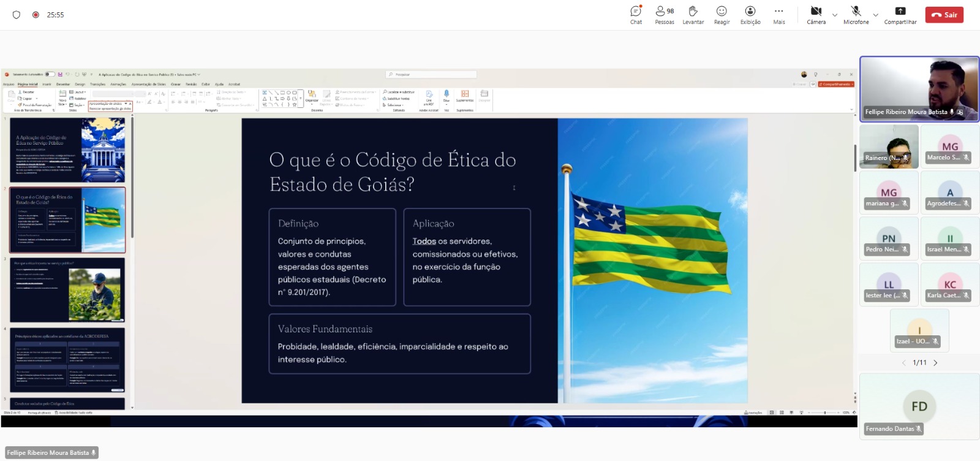
Task: Click the shield privacy icon
Action: (x=17, y=15)
